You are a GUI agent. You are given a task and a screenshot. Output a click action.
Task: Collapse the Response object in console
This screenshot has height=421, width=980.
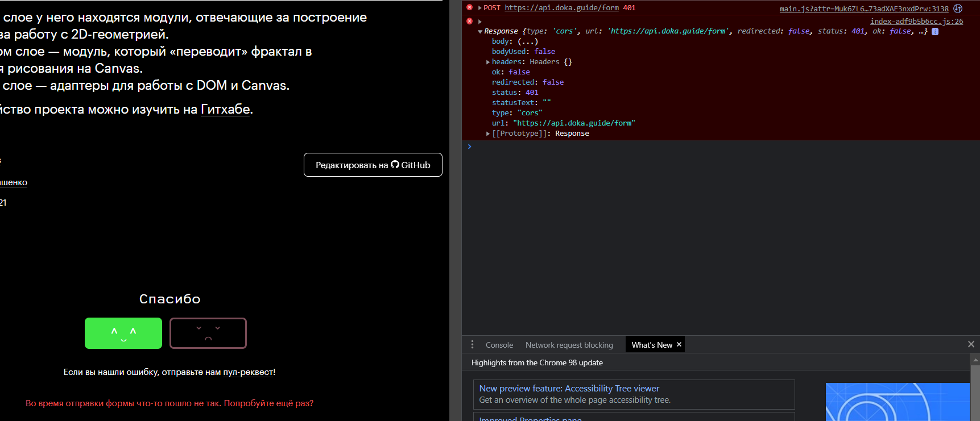[x=480, y=32]
